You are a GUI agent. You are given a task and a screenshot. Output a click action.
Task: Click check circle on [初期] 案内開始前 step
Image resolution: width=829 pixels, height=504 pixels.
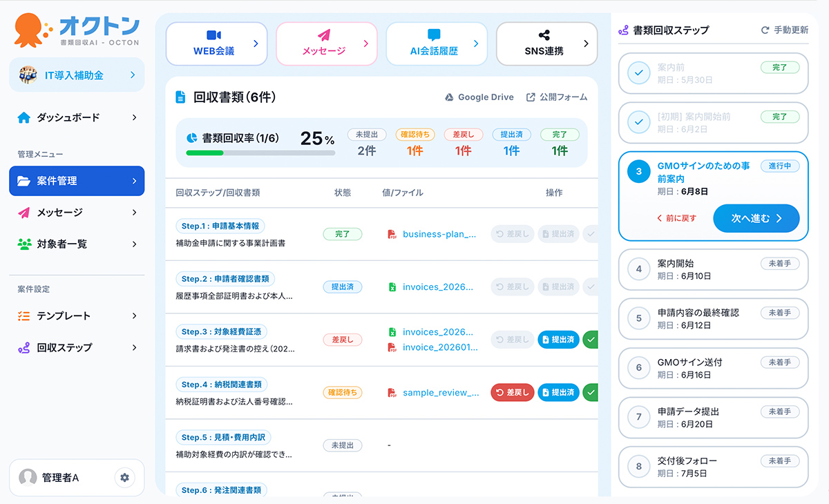(x=639, y=122)
